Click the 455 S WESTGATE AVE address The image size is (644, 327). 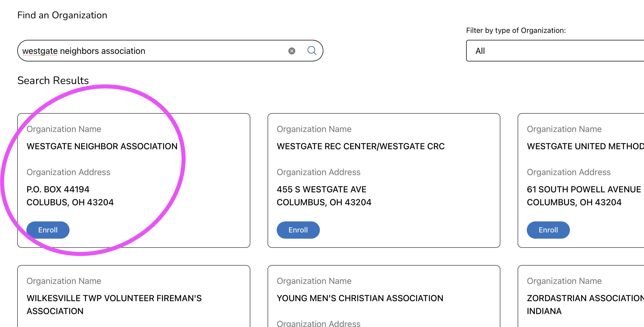(x=321, y=189)
